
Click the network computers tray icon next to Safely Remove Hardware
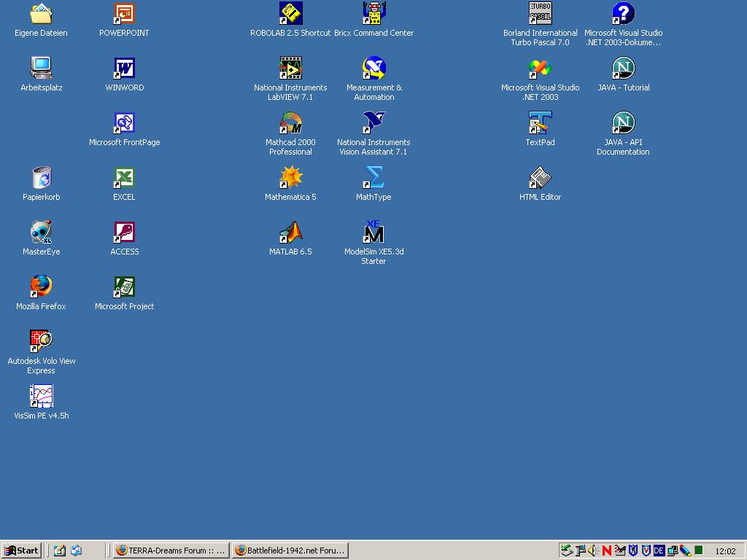coord(580,551)
